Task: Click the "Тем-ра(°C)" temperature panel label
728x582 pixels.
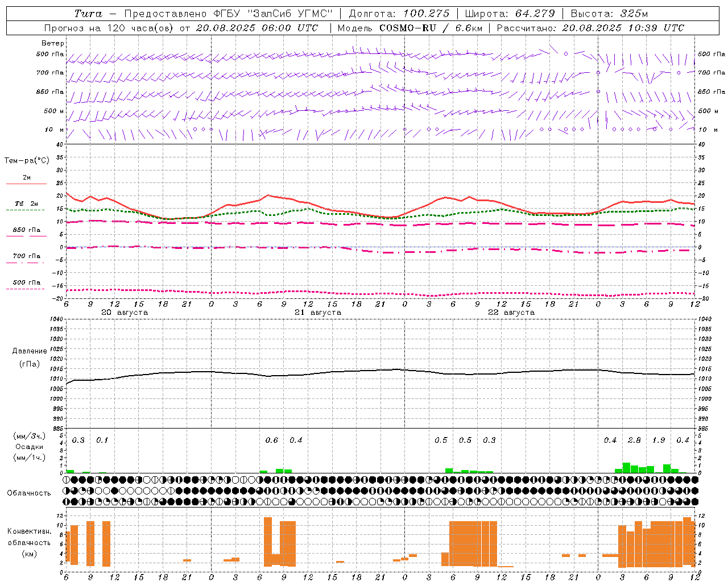Action: [x=27, y=161]
